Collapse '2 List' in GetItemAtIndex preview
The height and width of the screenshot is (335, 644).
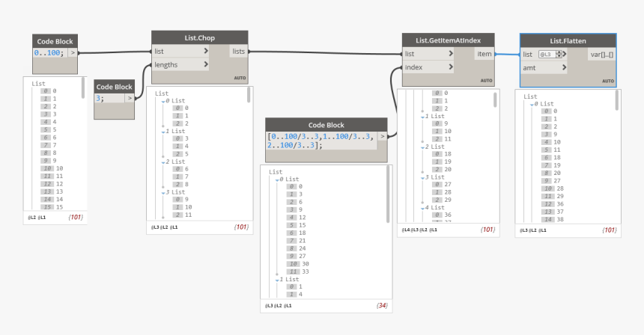coord(422,147)
